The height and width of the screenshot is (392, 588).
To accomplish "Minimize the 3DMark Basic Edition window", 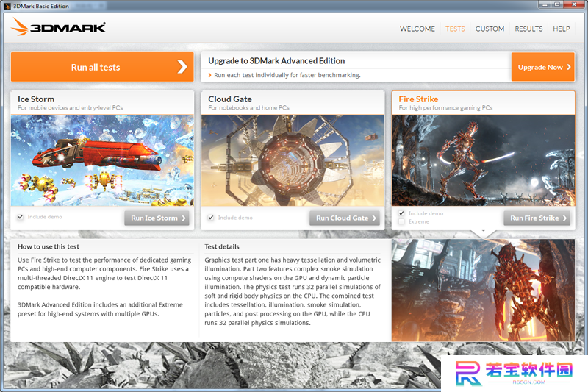I will [545, 4].
